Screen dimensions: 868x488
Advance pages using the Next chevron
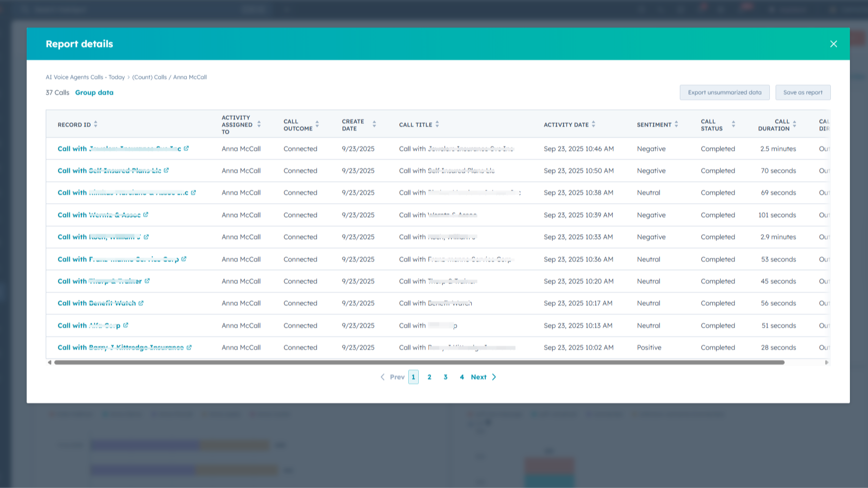coord(494,376)
